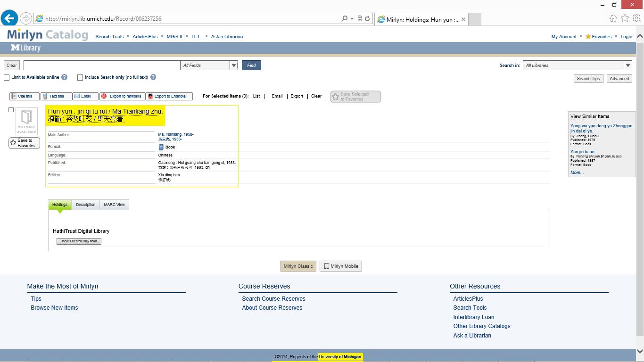The width and height of the screenshot is (644, 362).
Task: Check Include Search only checkbox
Action: click(80, 77)
